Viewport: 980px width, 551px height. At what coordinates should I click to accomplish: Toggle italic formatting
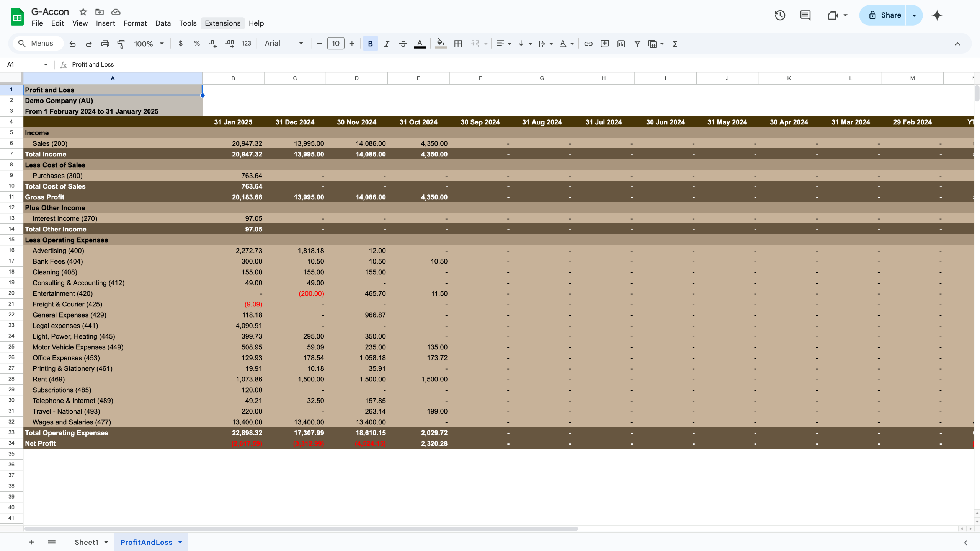[x=387, y=44]
